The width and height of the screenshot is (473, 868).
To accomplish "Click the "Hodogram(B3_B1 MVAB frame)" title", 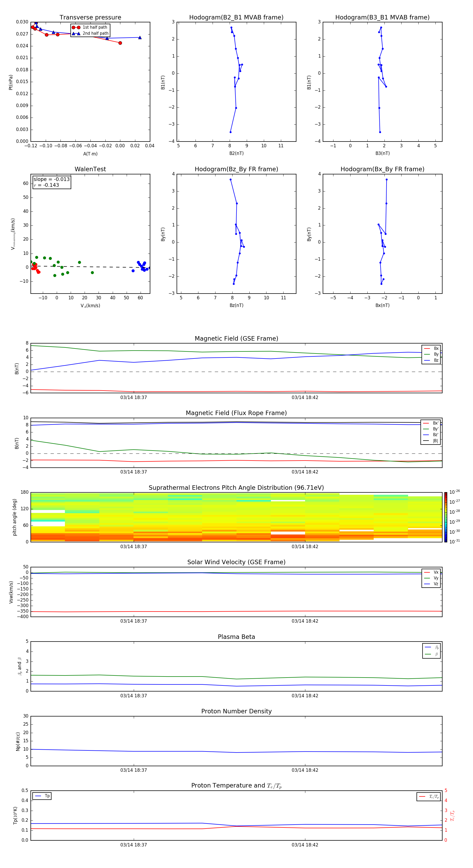I will [x=382, y=18].
